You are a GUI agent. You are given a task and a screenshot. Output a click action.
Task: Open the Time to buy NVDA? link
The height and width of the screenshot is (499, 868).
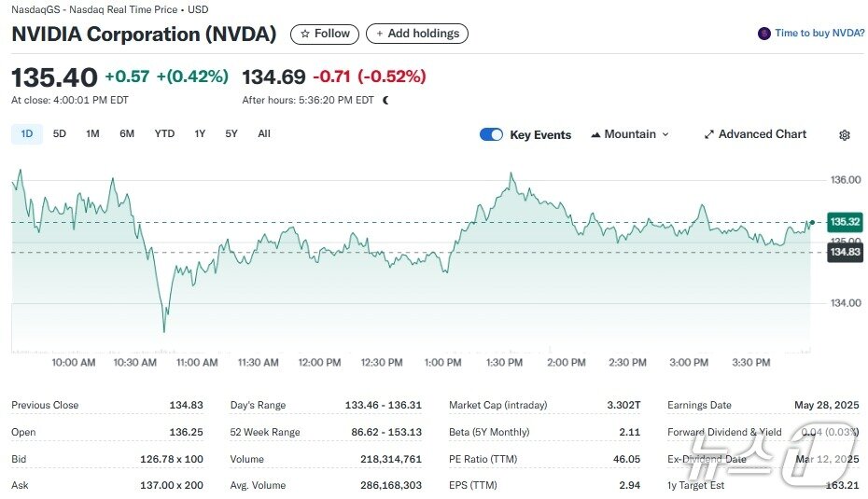tap(819, 34)
